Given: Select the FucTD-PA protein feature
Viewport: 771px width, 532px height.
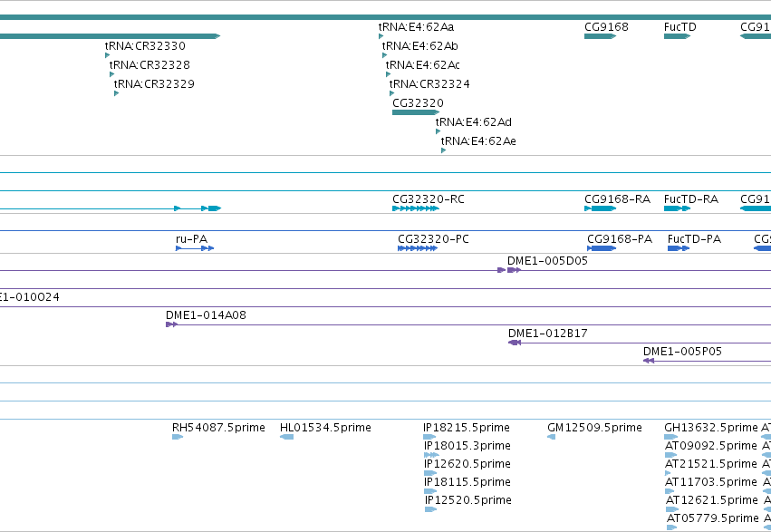Looking at the screenshot, I should (x=679, y=248).
